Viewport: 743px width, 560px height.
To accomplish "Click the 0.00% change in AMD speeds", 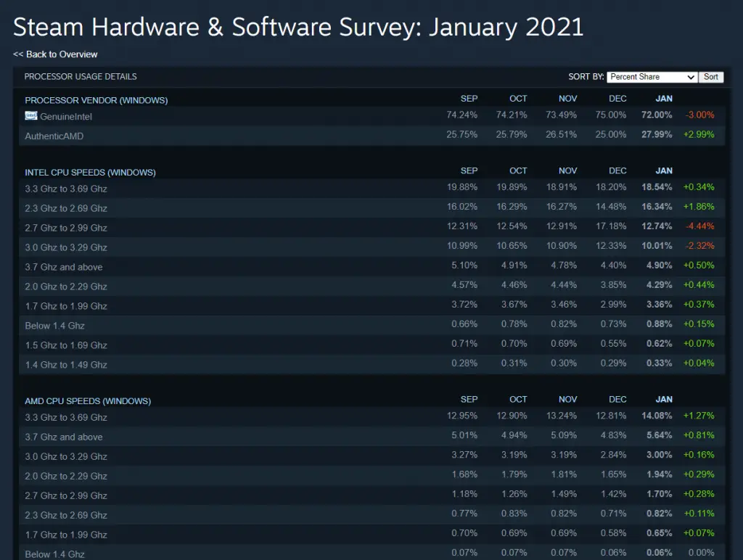I will pos(701,553).
